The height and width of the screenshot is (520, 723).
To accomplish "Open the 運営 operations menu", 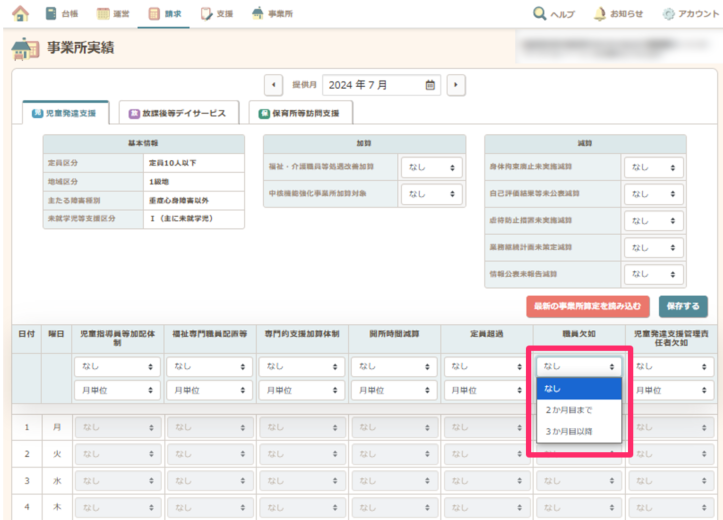I will [x=112, y=14].
